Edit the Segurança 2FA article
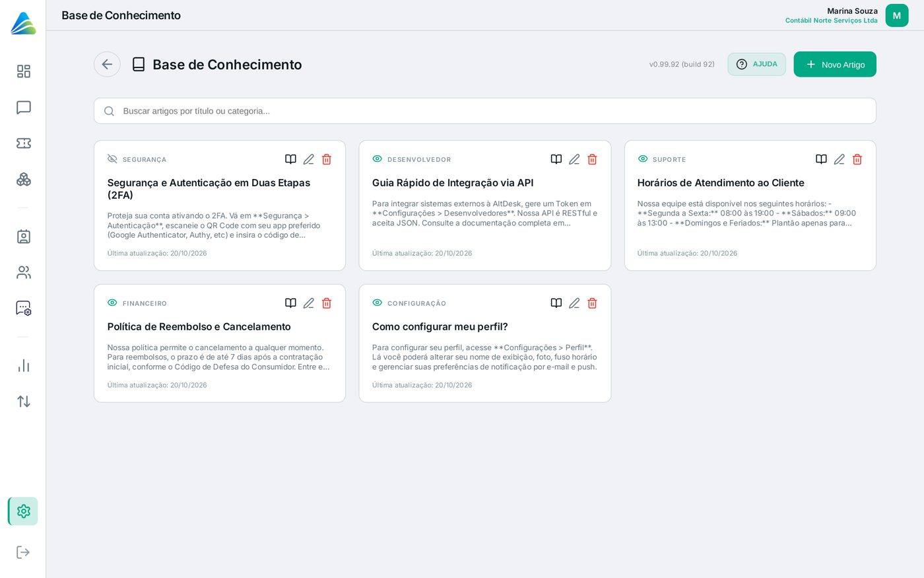This screenshot has height=578, width=924. tap(309, 159)
